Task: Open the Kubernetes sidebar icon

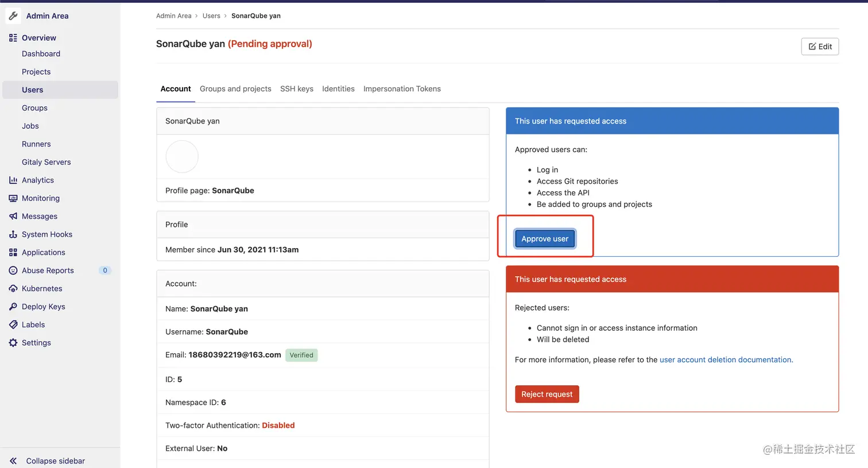Action: [x=13, y=288]
